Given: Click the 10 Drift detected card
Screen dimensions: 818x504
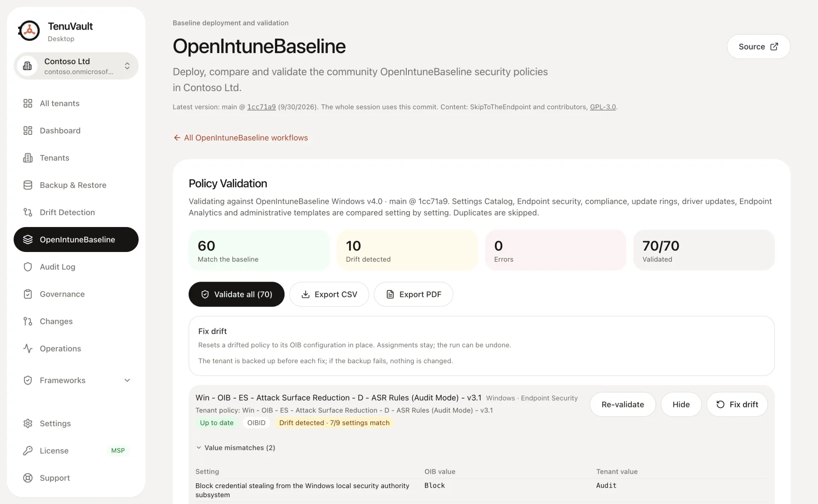Looking at the screenshot, I should tap(407, 250).
